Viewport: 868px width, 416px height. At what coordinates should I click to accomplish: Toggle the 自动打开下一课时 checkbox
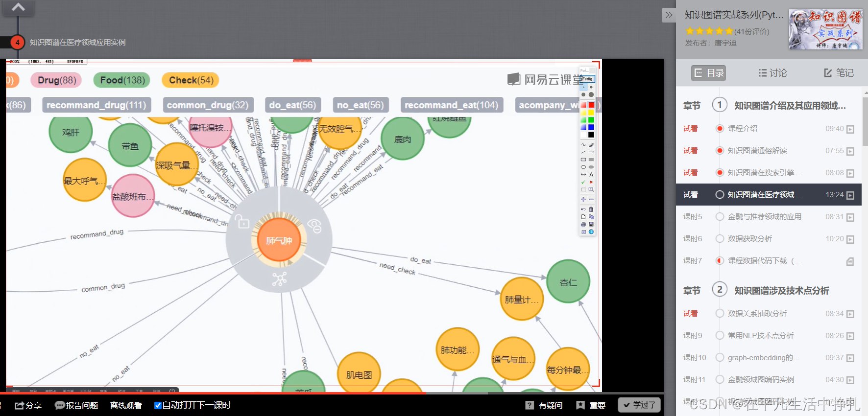[x=158, y=405]
